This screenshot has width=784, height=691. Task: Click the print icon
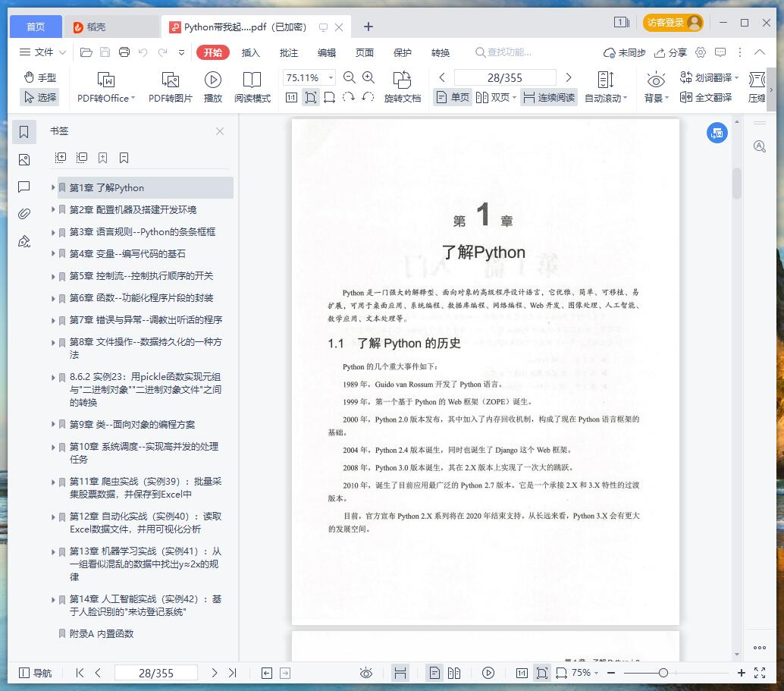pyautogui.click(x=124, y=52)
